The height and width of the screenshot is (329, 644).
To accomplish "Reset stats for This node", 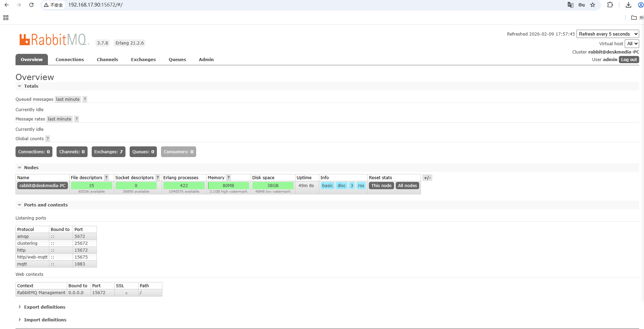I will [381, 186].
